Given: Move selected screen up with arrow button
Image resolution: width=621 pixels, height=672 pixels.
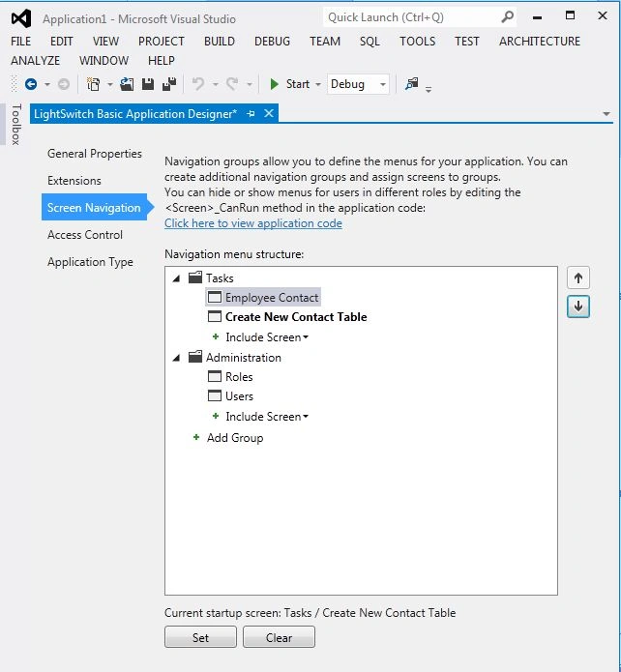Looking at the screenshot, I should tap(578, 278).
